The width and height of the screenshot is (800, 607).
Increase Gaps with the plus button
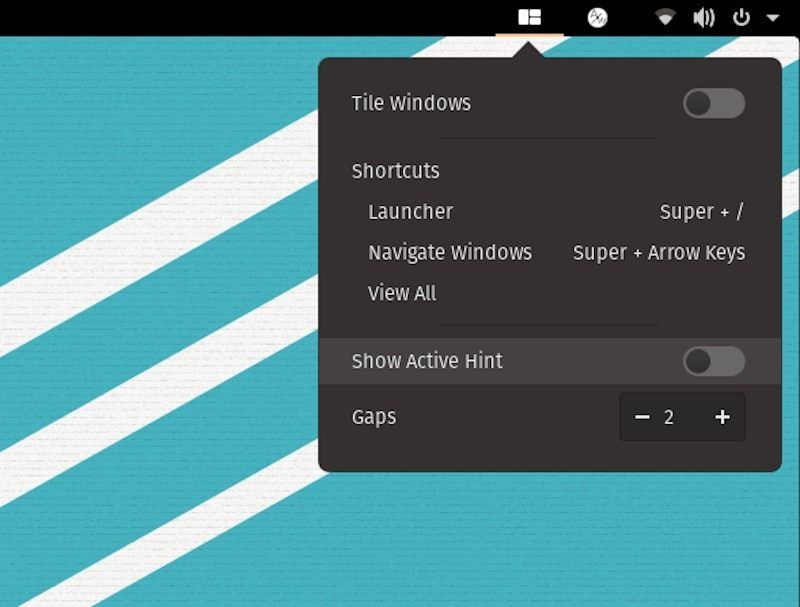pyautogui.click(x=723, y=417)
